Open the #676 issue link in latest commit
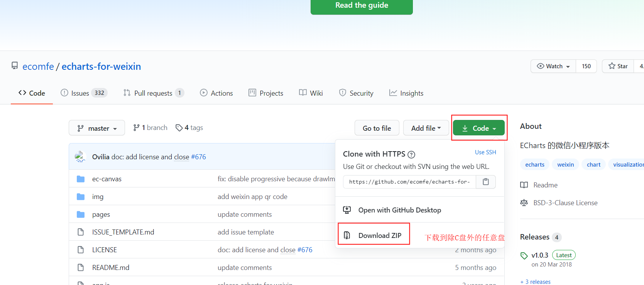The height and width of the screenshot is (285, 644). (x=198, y=157)
